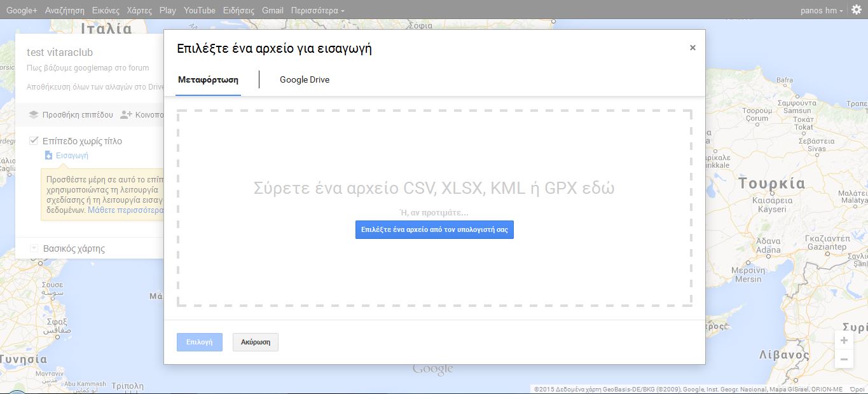Click the Προσθήκη επιπέδου add layer label

coord(78,115)
